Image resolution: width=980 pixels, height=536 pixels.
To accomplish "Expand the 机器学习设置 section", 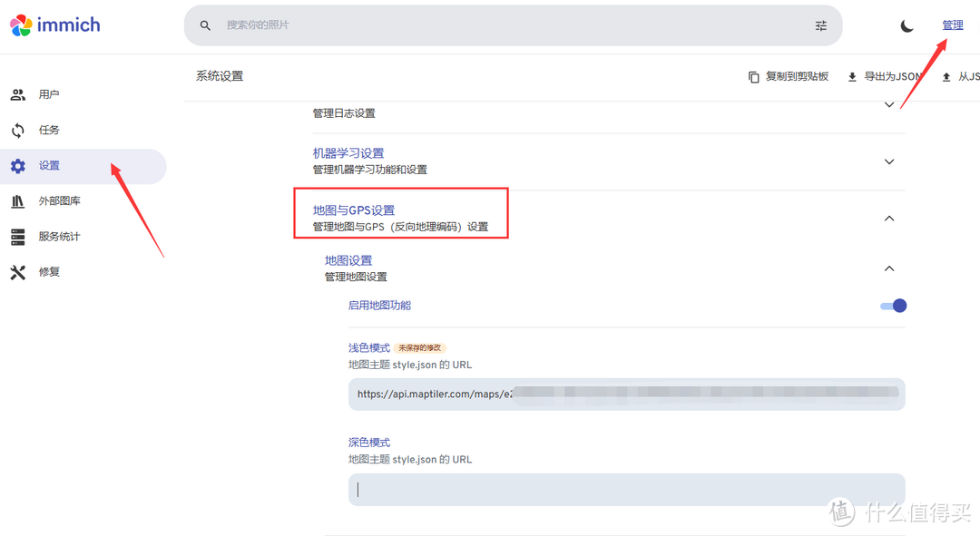I will click(x=888, y=161).
